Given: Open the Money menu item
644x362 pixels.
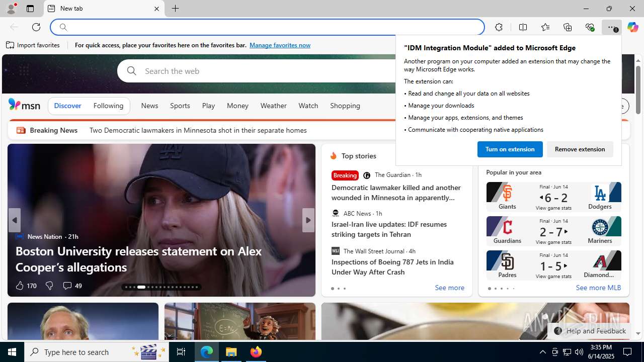Looking at the screenshot, I should click(237, 106).
